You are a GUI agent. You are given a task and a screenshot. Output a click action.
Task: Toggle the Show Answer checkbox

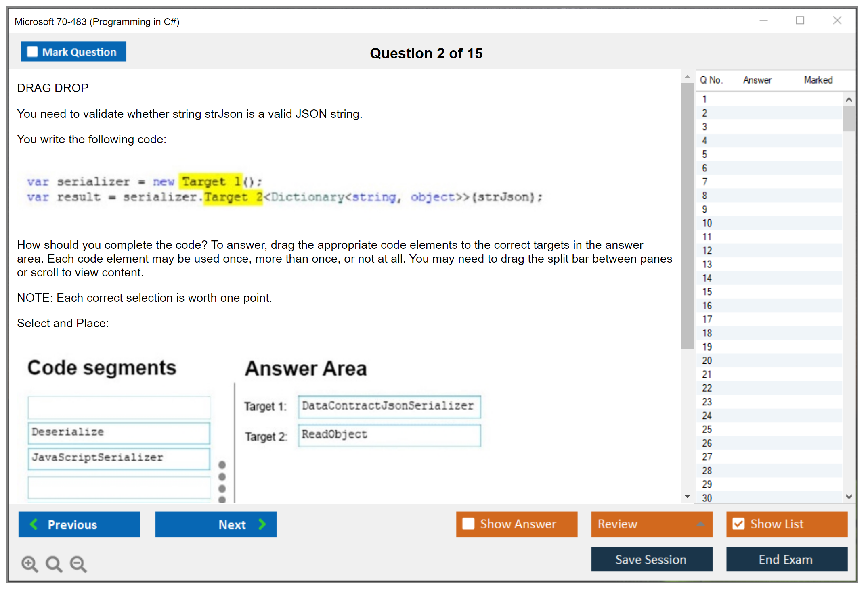pyautogui.click(x=468, y=524)
